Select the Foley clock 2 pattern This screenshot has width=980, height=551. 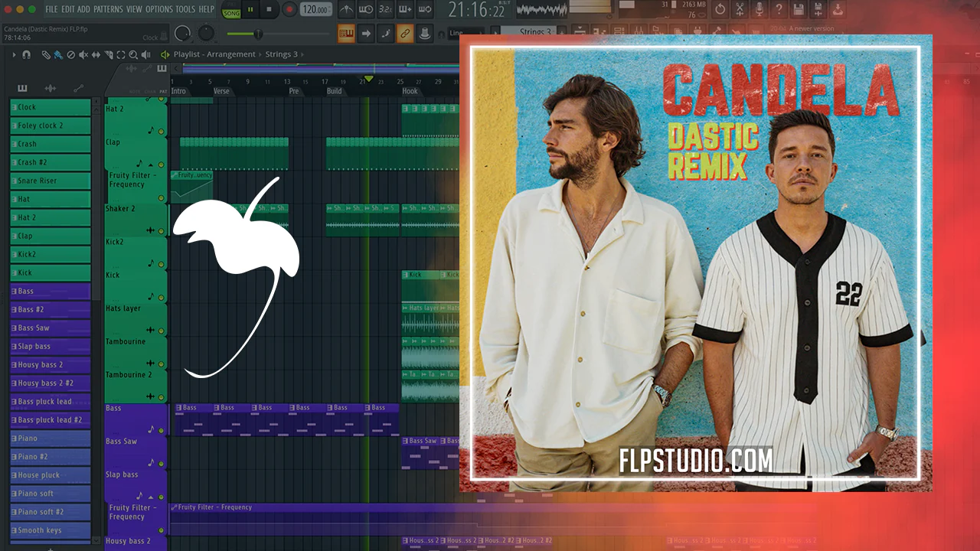click(x=51, y=126)
